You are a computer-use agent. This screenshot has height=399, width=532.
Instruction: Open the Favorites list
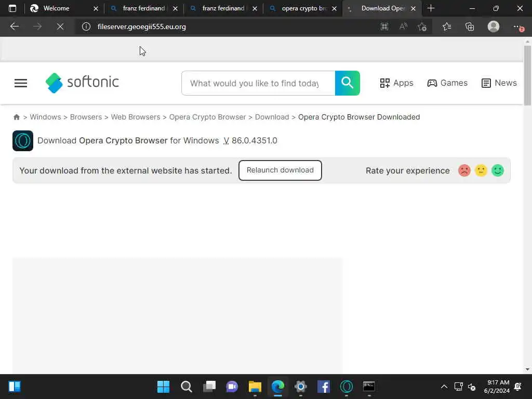point(447,26)
